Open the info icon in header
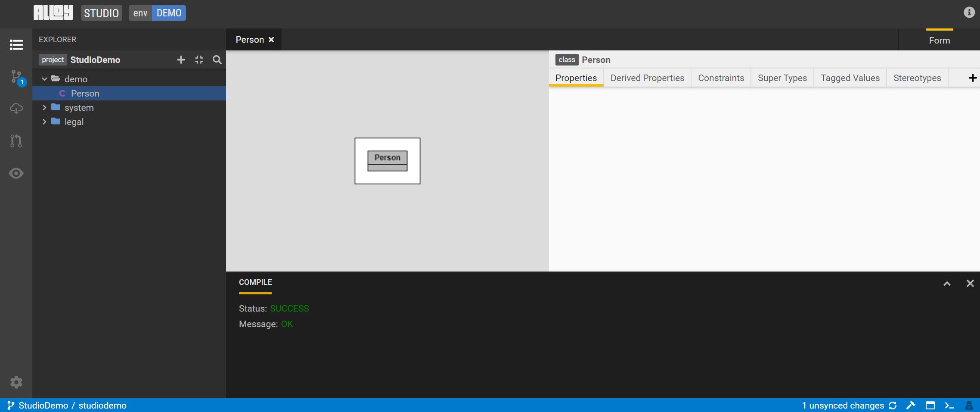 [969, 12]
